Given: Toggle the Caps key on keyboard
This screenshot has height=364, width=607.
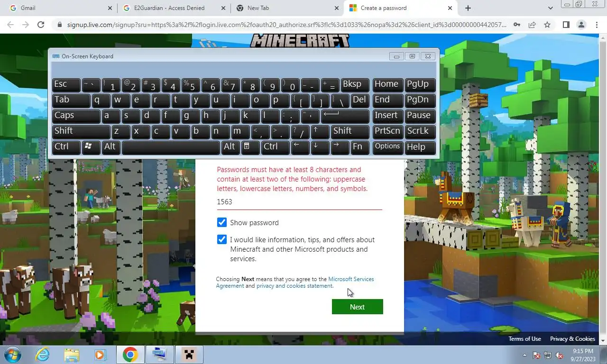Looking at the screenshot, I should tap(76, 116).
